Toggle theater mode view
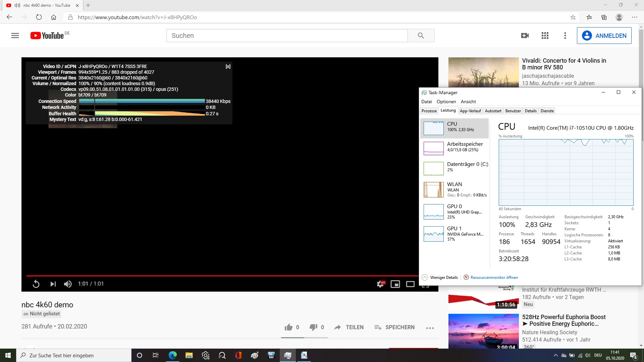This screenshot has height=362, width=644. point(410,284)
